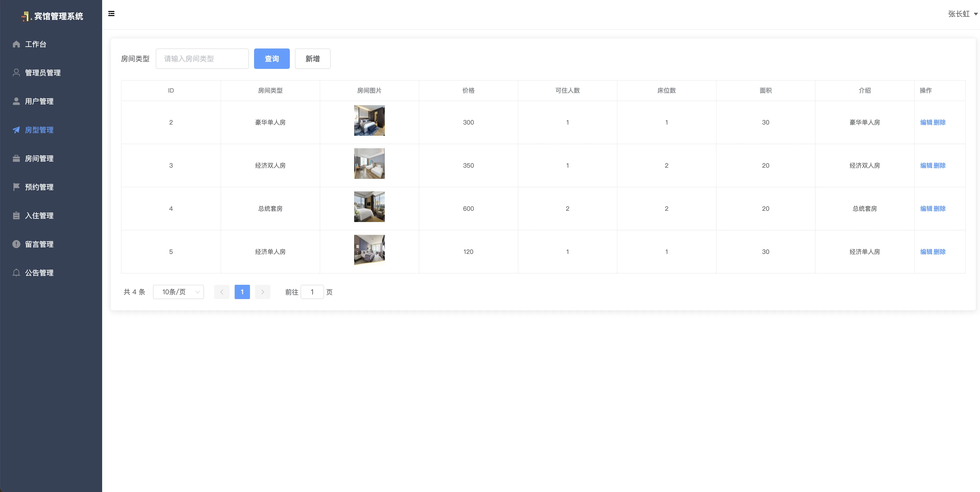
Task: Go to previous page with left chevron
Action: (x=221, y=292)
